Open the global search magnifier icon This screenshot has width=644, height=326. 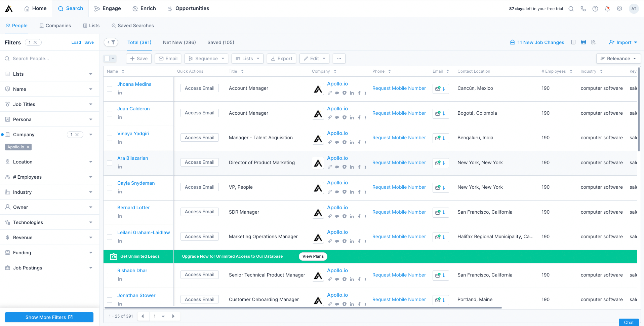571,8
